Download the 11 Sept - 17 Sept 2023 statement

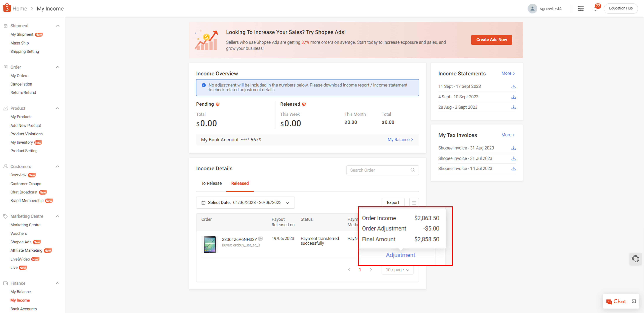[513, 86]
